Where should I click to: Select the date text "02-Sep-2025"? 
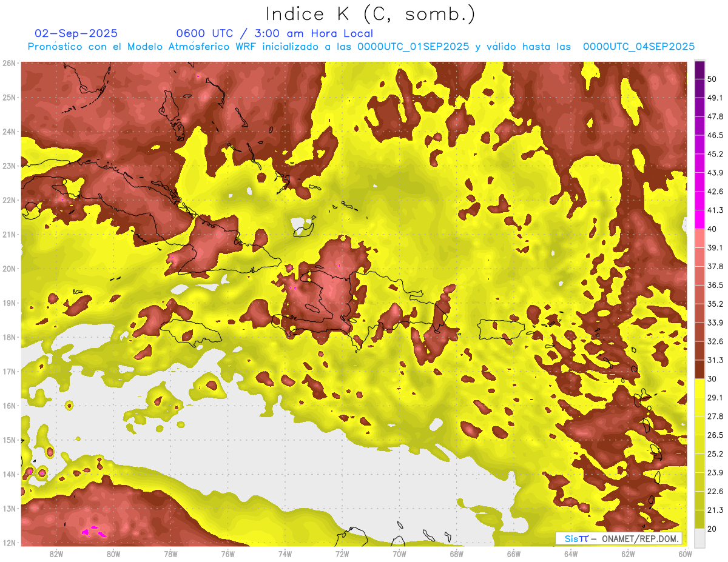76,33
